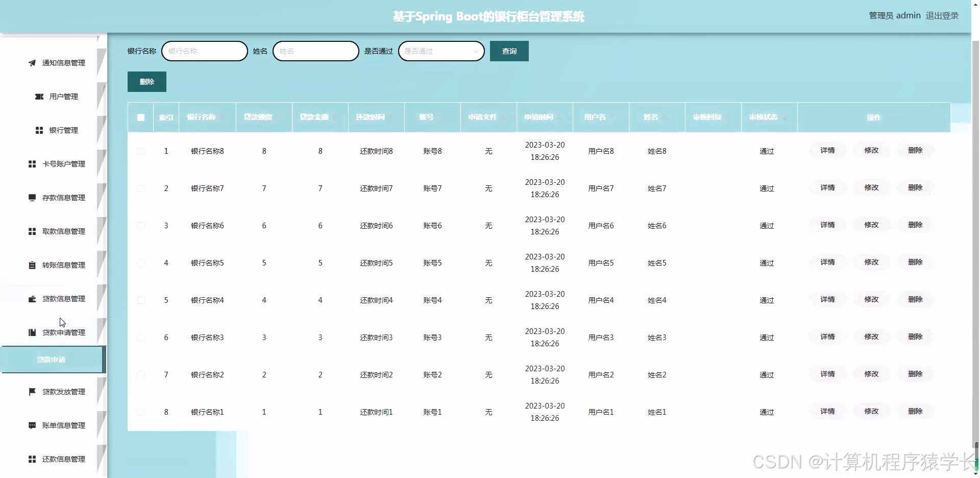The image size is (980, 478).
Task: Select the 存款信息管理 speech-bubble icon
Action: click(32, 197)
